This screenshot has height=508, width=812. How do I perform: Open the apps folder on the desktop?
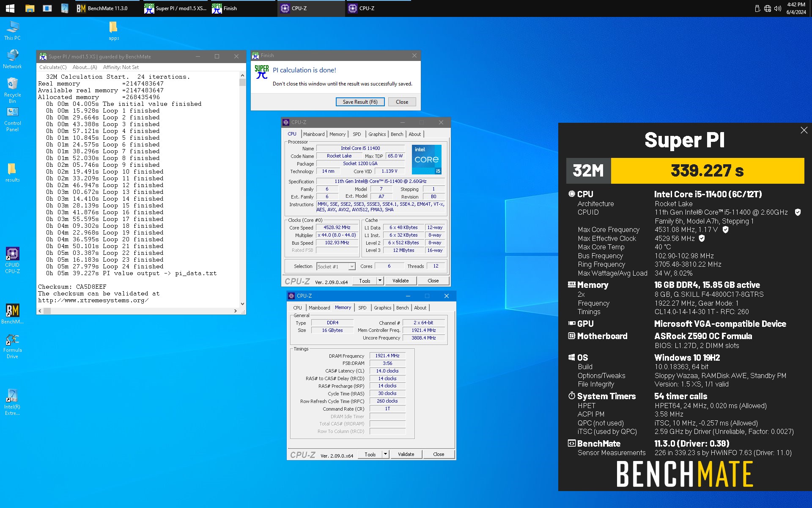[x=113, y=31]
